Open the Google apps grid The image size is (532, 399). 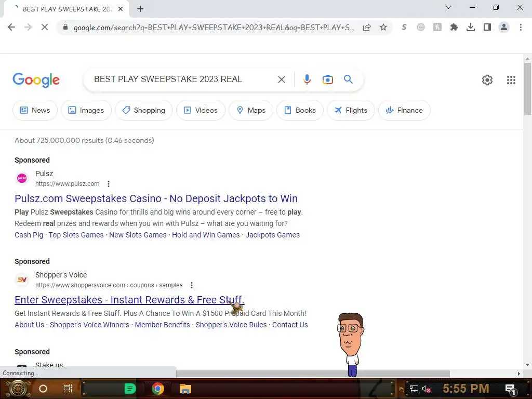pos(511,79)
